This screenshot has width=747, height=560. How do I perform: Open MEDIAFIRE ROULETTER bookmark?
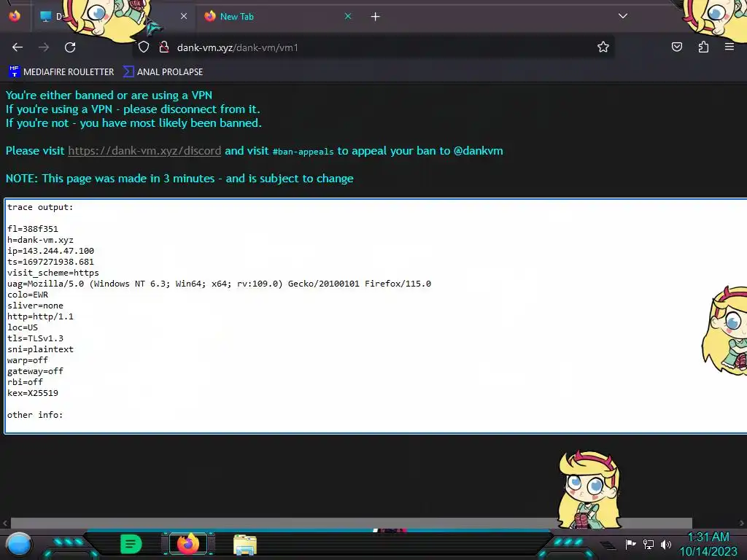pos(61,72)
